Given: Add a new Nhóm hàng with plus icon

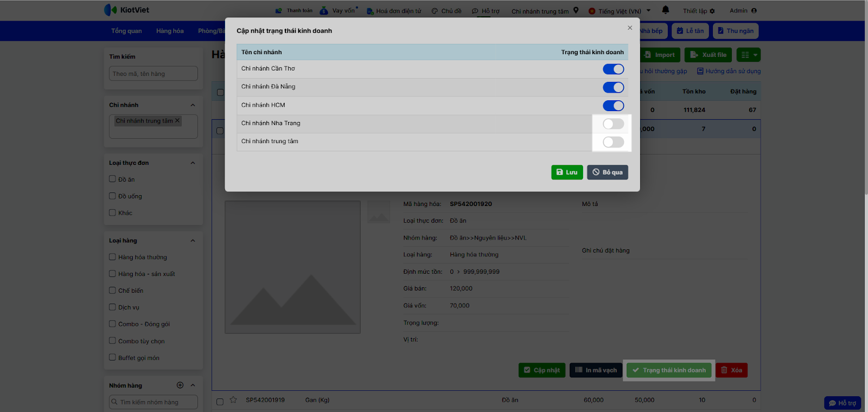Looking at the screenshot, I should click(x=180, y=385).
